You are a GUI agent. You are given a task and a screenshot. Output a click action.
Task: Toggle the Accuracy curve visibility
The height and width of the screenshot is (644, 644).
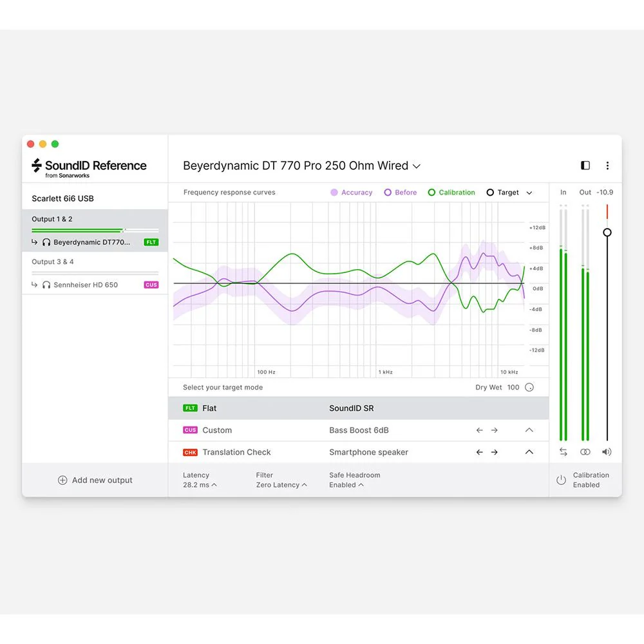click(x=352, y=192)
